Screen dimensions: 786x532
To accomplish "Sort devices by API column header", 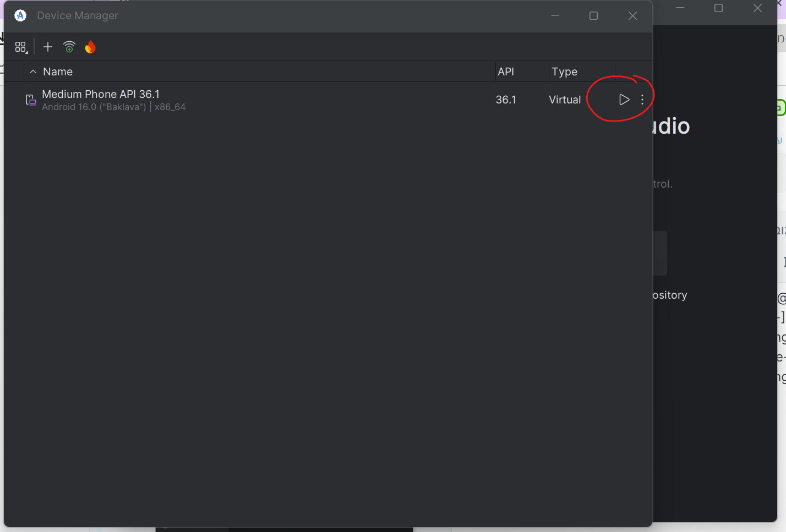I will (505, 72).
